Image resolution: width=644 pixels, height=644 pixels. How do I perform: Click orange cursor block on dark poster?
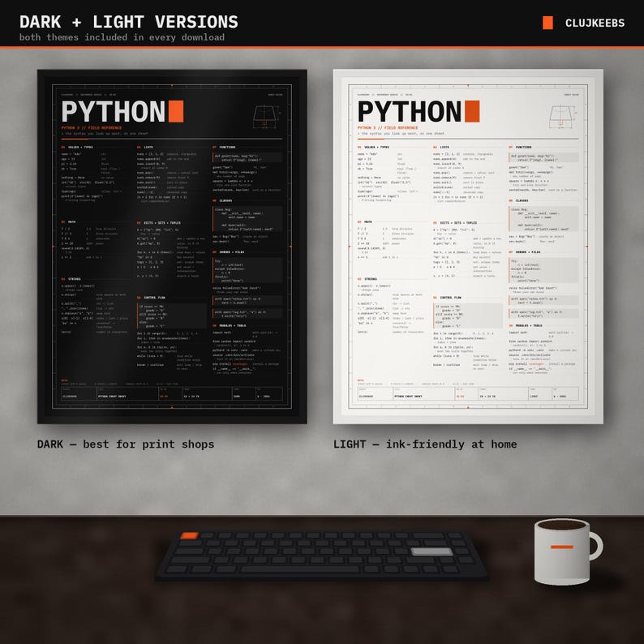click(176, 111)
